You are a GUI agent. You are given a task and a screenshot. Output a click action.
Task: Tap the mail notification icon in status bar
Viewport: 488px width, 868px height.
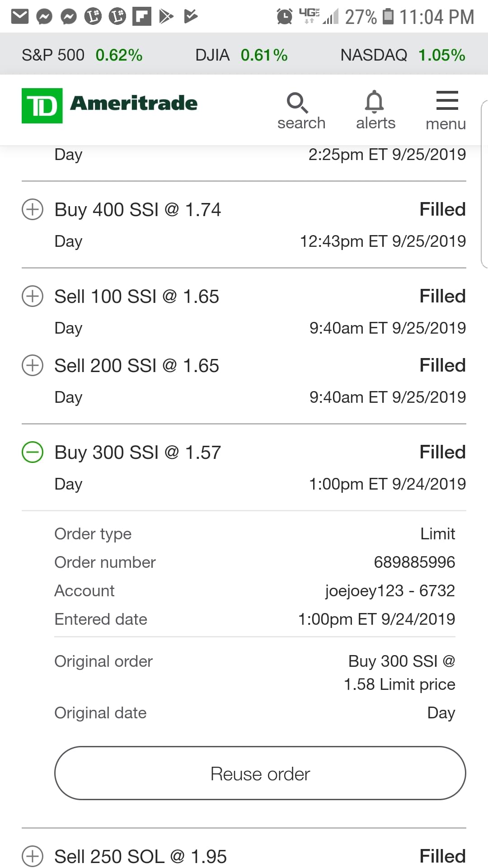pyautogui.click(x=20, y=17)
